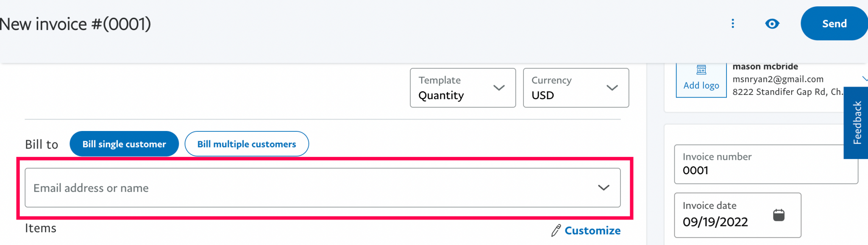Select the Bill single customer option

click(124, 144)
